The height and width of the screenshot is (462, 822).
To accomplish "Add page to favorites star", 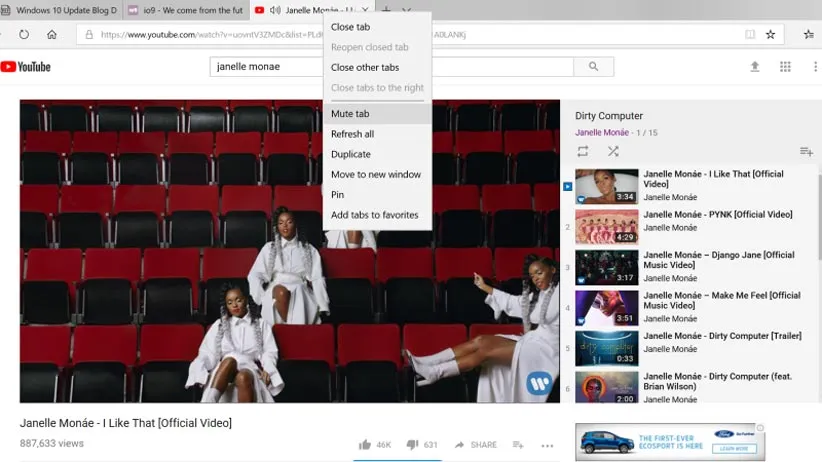I will [x=771, y=35].
